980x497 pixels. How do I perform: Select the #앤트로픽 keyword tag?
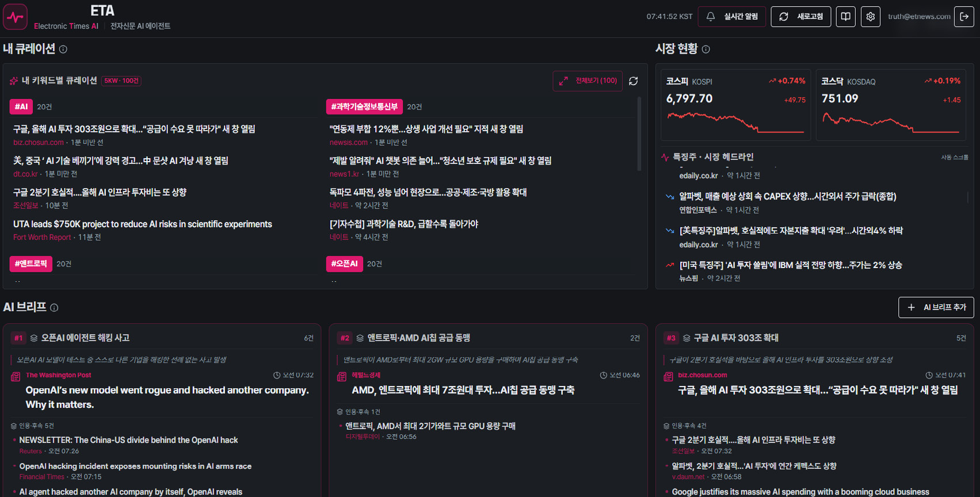coord(31,263)
